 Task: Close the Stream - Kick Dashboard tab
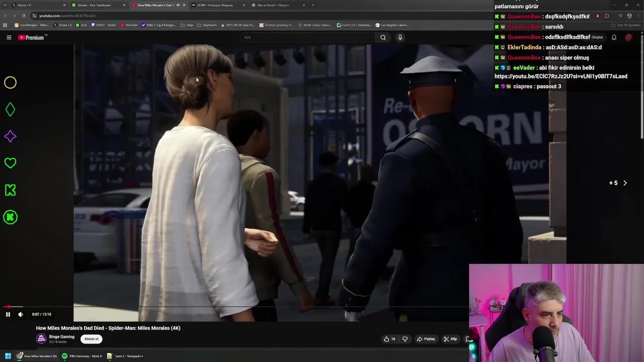[x=124, y=5]
